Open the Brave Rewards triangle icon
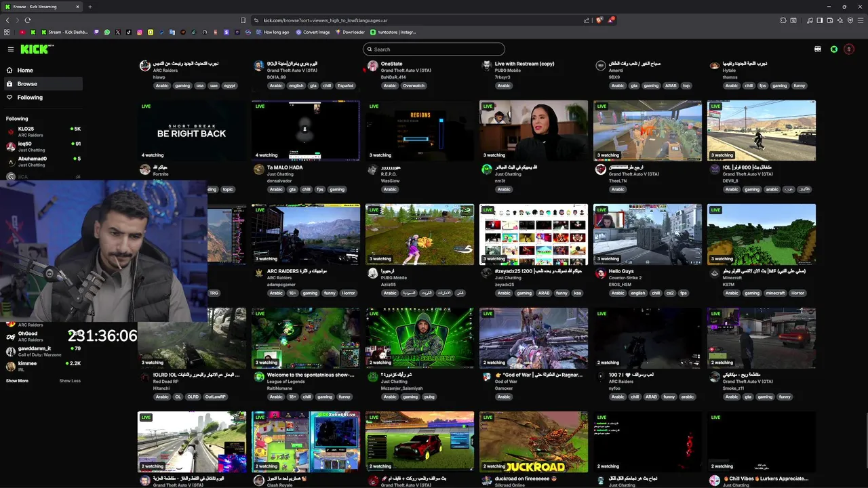 611,20
